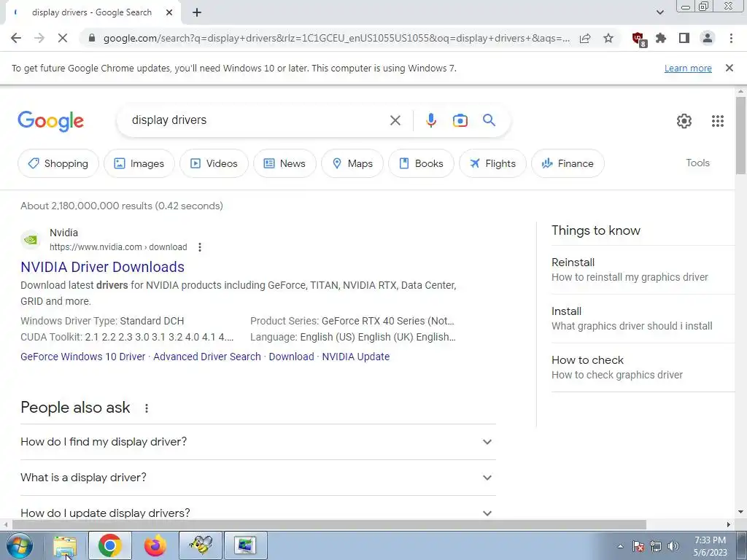The height and width of the screenshot is (560, 747).
Task: Expand How do I find my display driver
Action: point(258,442)
